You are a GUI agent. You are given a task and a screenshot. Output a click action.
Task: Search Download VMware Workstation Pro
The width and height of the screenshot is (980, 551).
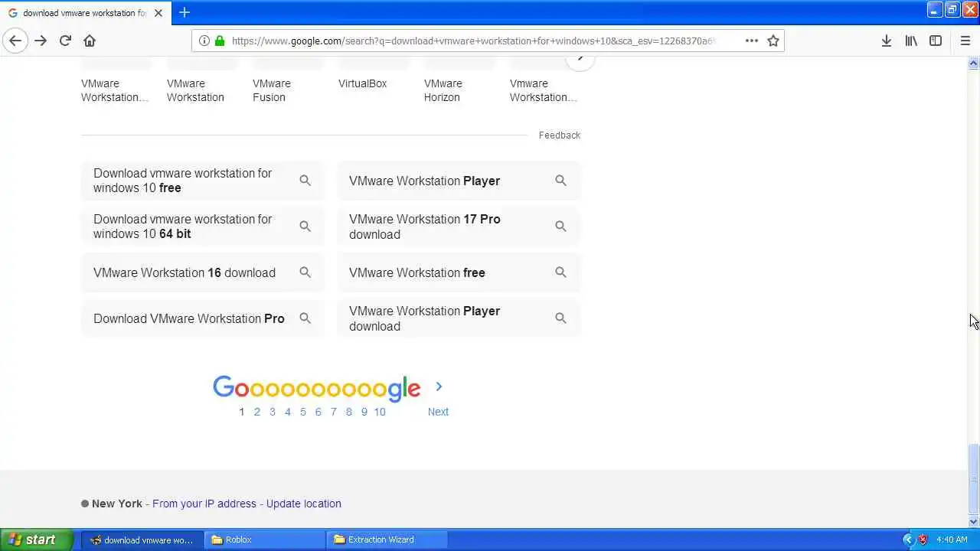[203, 318]
